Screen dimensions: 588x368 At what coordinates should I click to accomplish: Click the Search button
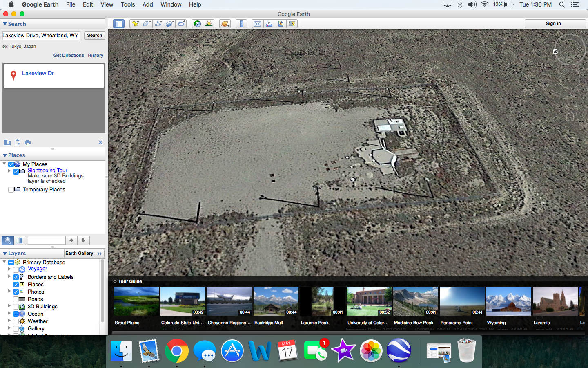pos(95,36)
